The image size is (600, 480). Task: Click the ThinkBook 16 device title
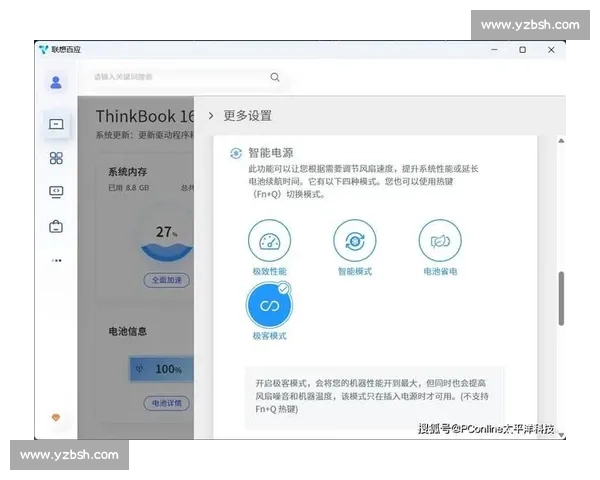click(145, 116)
